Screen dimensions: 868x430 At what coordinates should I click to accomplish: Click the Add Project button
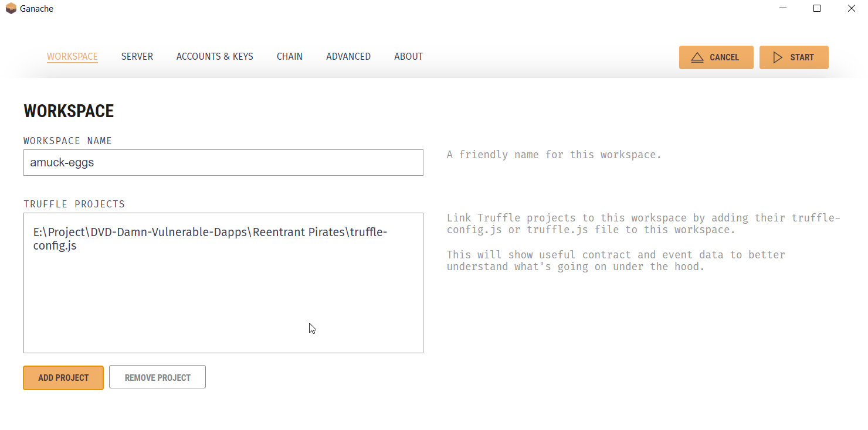click(x=63, y=378)
